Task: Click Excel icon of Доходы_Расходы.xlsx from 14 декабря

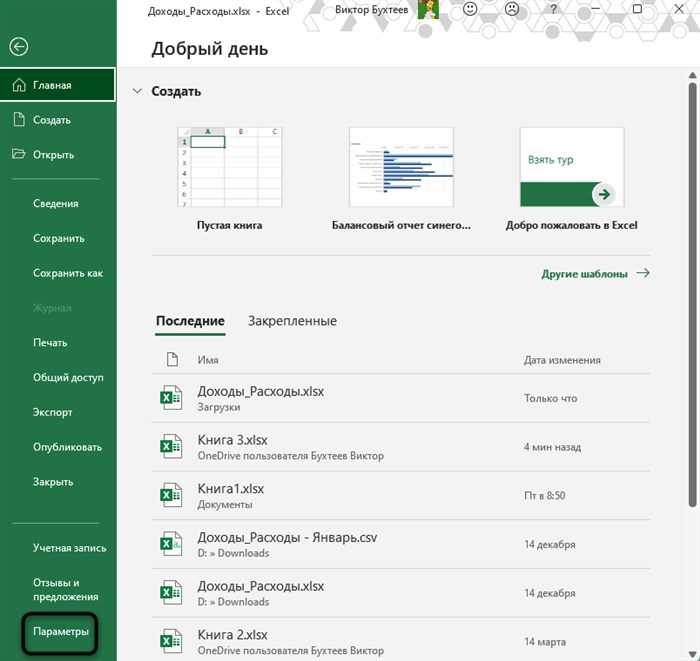Action: tap(171, 592)
